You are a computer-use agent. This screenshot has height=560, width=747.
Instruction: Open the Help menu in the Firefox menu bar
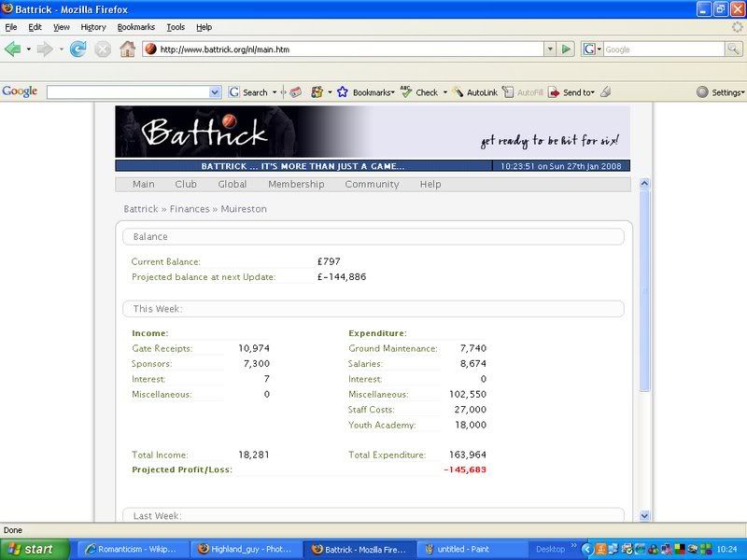pos(204,27)
